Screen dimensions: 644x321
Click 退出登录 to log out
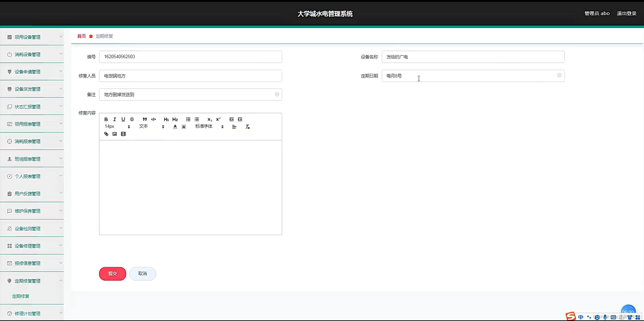626,14
